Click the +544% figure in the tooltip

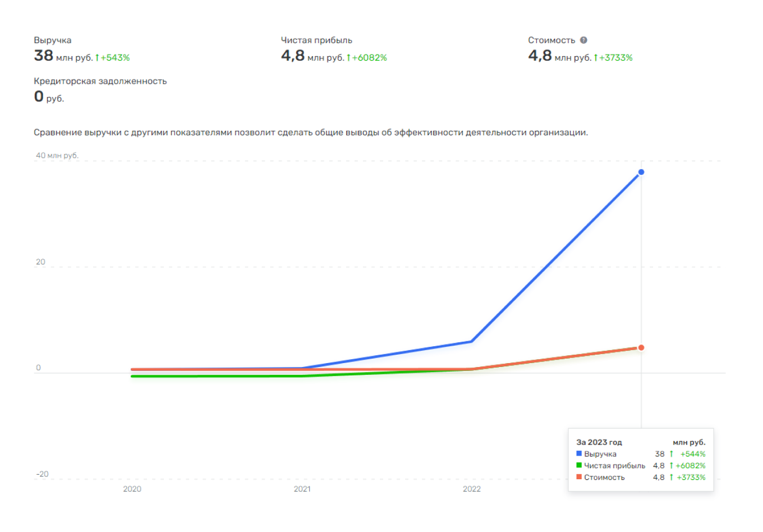(693, 454)
